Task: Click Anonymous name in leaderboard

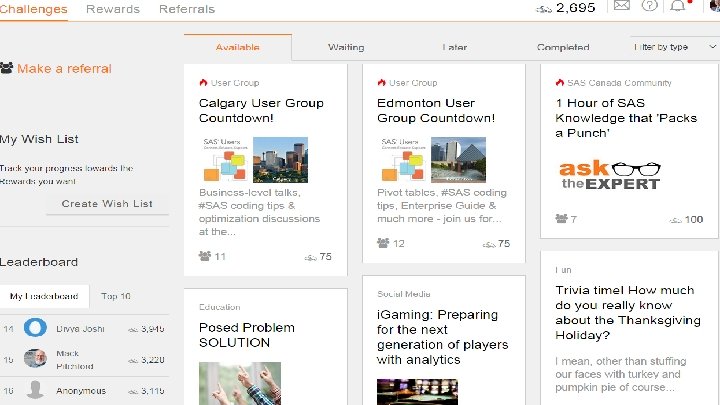Action: (81, 391)
